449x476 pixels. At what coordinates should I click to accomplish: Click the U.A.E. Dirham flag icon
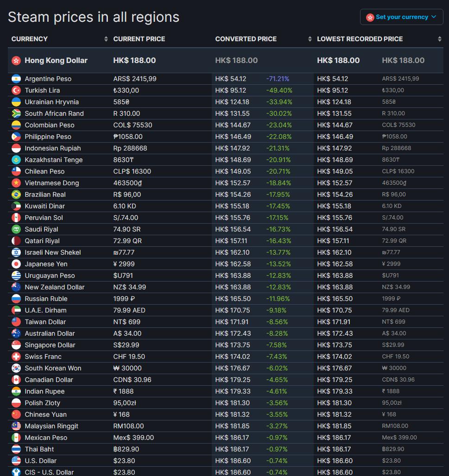(x=16, y=310)
